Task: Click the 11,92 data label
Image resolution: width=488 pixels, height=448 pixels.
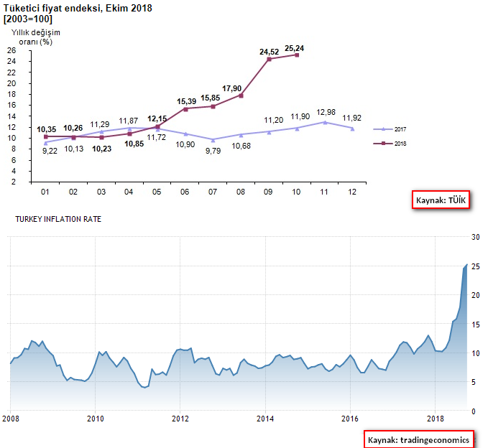Action: click(x=351, y=118)
